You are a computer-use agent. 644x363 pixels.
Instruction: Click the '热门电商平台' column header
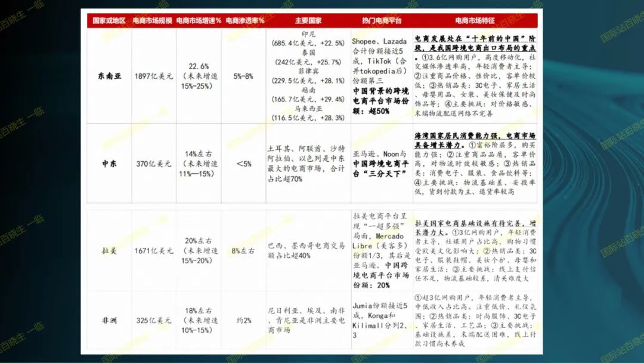point(382,20)
